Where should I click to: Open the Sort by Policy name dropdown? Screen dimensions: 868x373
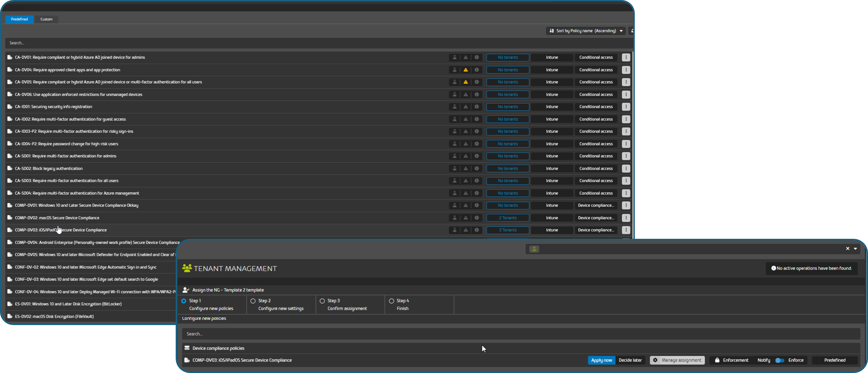[585, 31]
